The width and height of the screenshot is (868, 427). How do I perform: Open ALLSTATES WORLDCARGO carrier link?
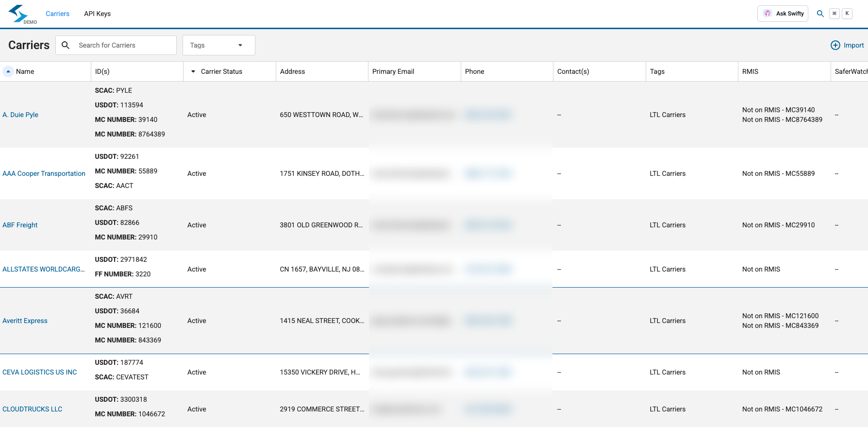tap(44, 269)
